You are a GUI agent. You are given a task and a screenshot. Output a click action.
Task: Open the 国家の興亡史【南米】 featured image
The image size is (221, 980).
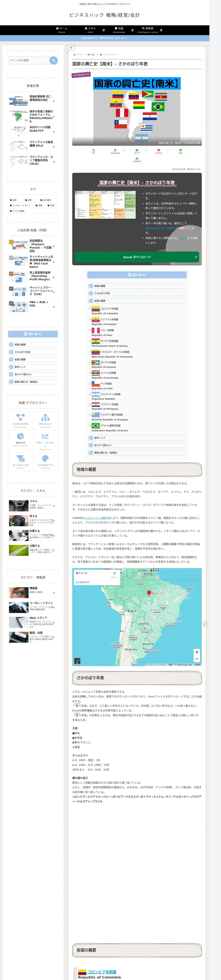137,109
